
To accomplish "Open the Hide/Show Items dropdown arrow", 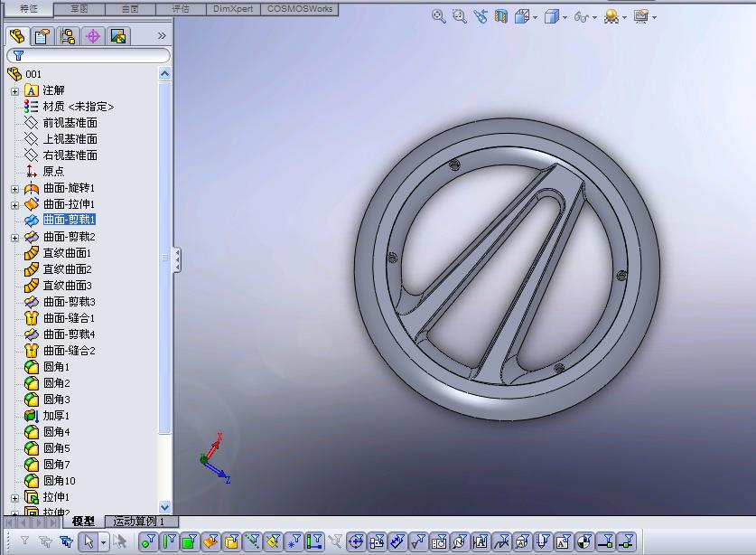I will click(x=594, y=18).
